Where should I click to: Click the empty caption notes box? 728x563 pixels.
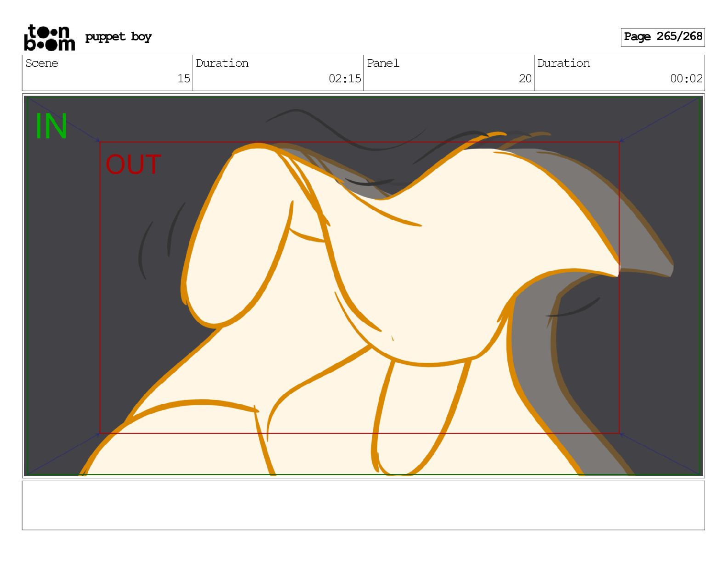click(x=363, y=506)
